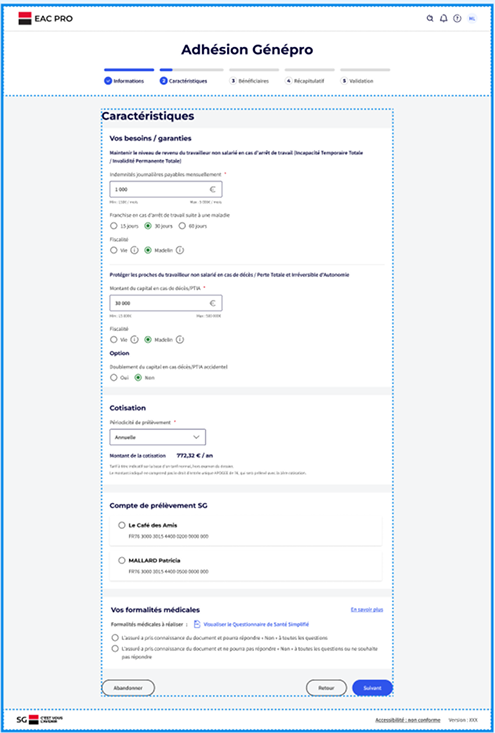Go to the Bénéficiaires step
The width and height of the screenshot is (495, 733).
click(x=249, y=81)
